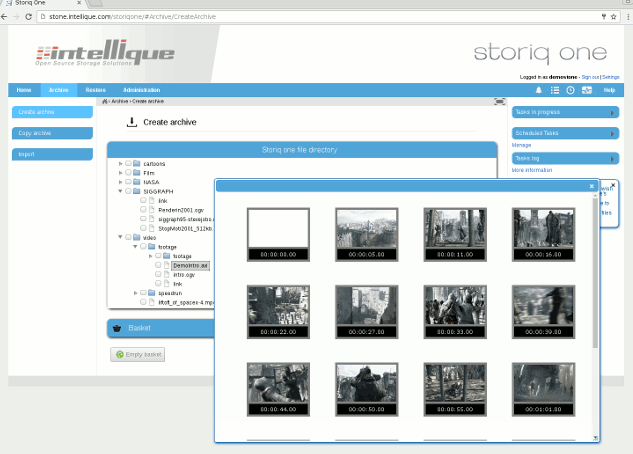Check the Film folder checkbox
Image resolution: width=633 pixels, height=454 pixels.
[128, 173]
